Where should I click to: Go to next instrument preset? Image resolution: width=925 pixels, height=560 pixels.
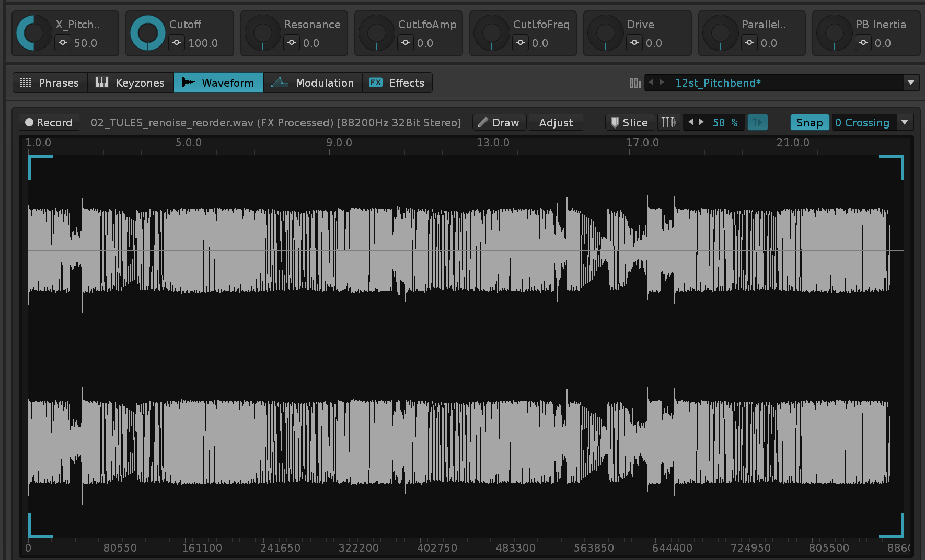tap(662, 82)
